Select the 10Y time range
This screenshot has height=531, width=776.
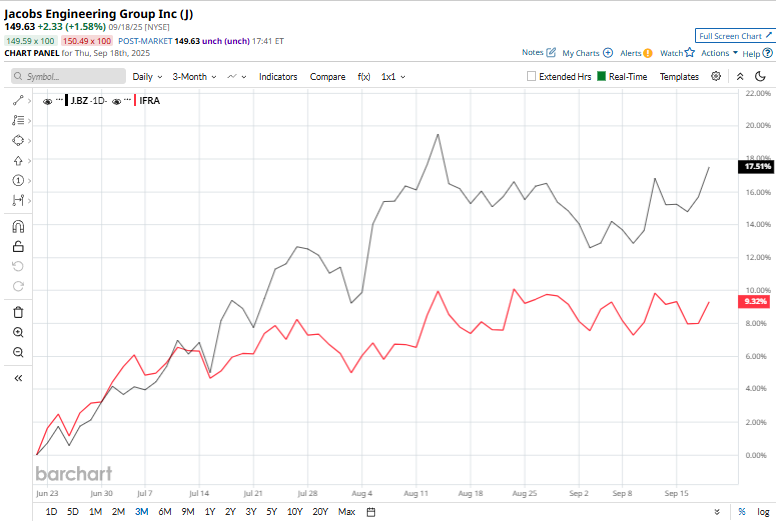[294, 512]
